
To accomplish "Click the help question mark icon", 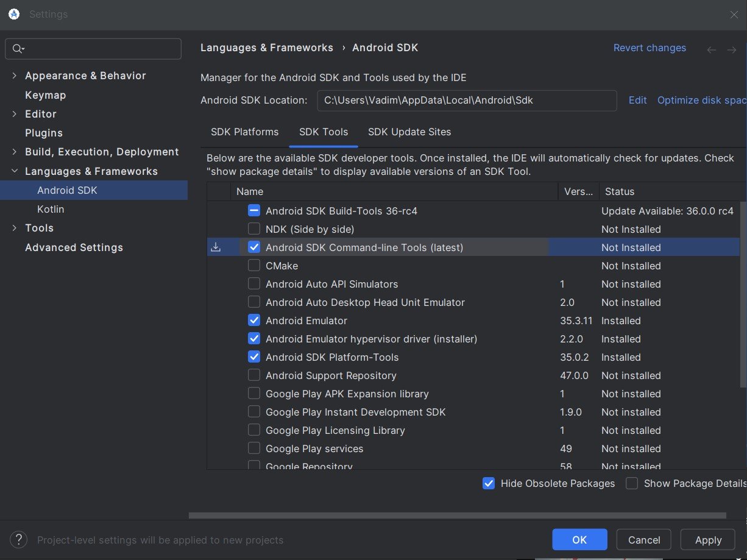I will click(x=18, y=539).
